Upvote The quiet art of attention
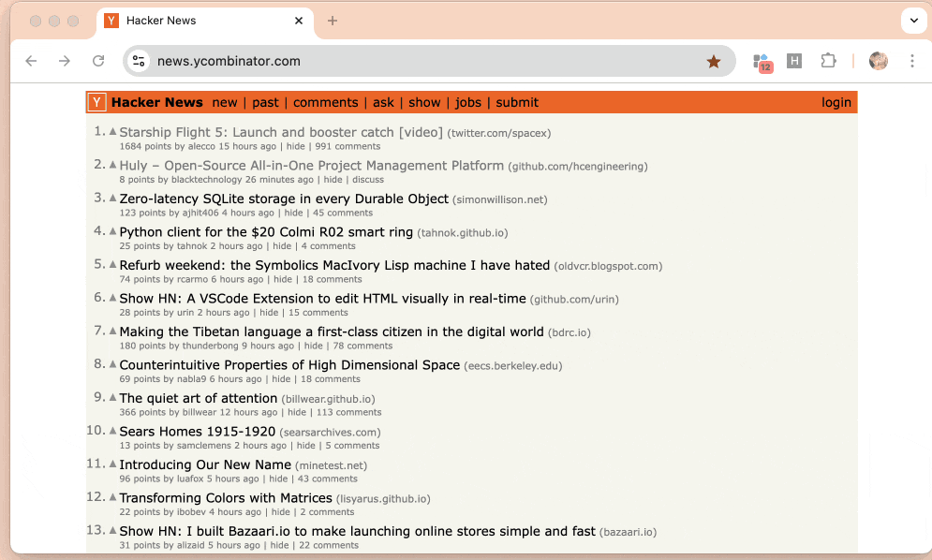Screen dimensions: 932x560 click(x=113, y=398)
